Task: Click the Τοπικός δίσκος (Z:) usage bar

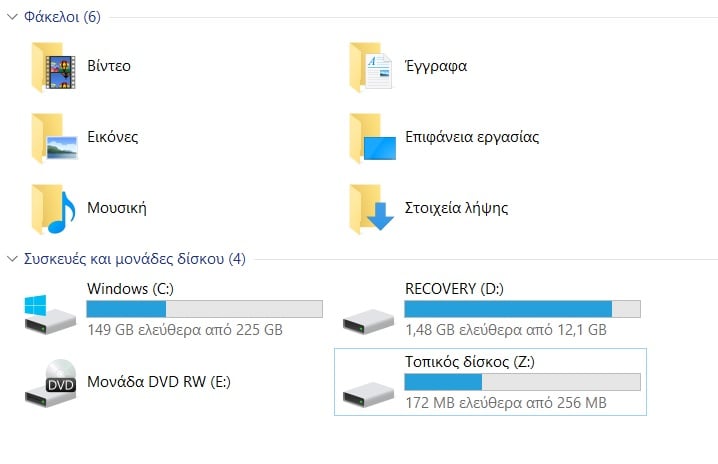Action: [522, 382]
